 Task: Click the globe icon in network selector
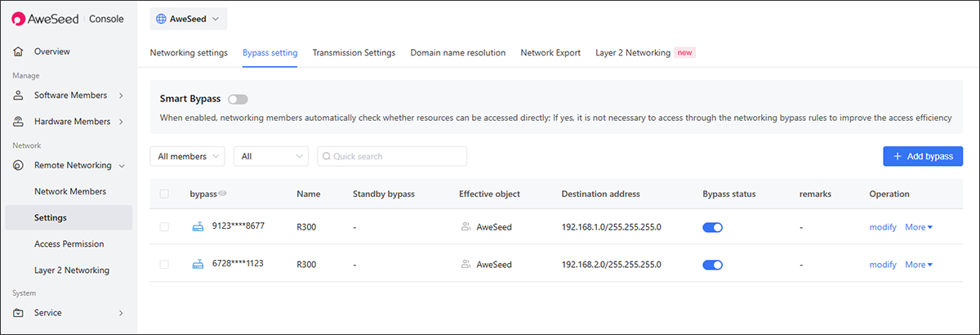coord(161,18)
